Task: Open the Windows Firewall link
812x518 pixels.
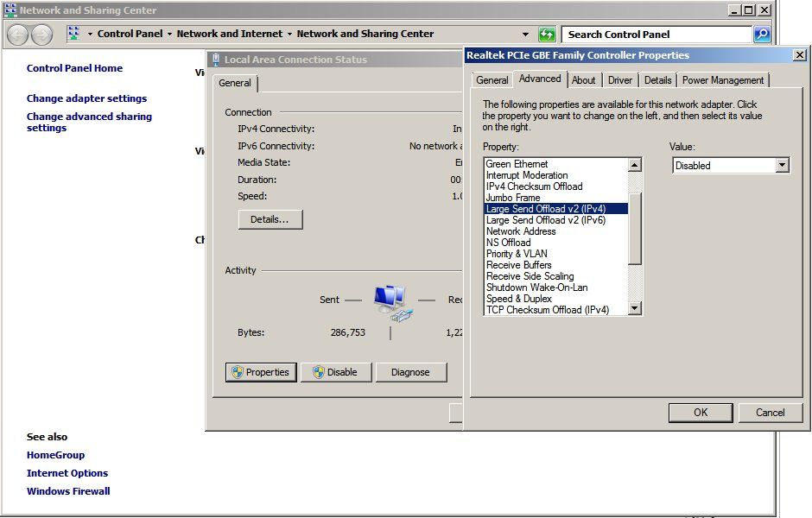Action: [x=68, y=491]
